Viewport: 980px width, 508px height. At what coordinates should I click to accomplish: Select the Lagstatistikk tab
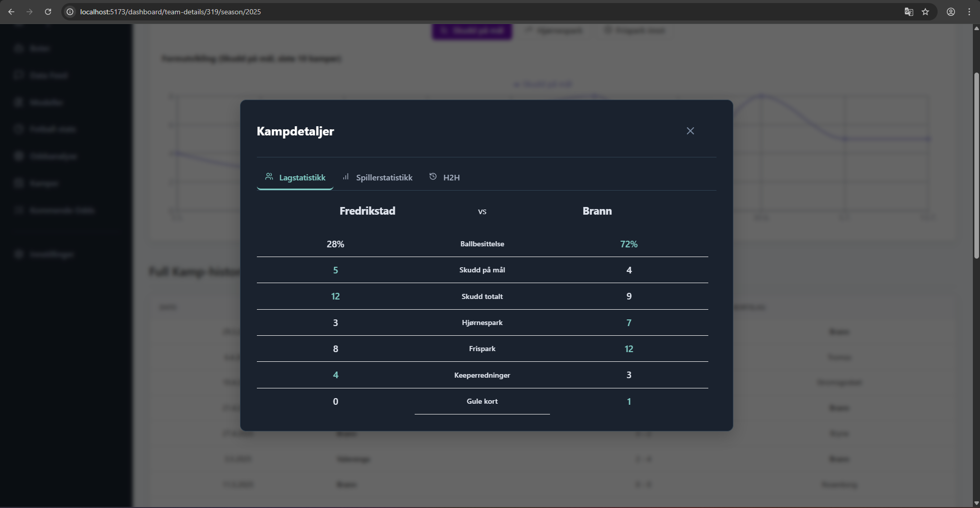tap(295, 177)
